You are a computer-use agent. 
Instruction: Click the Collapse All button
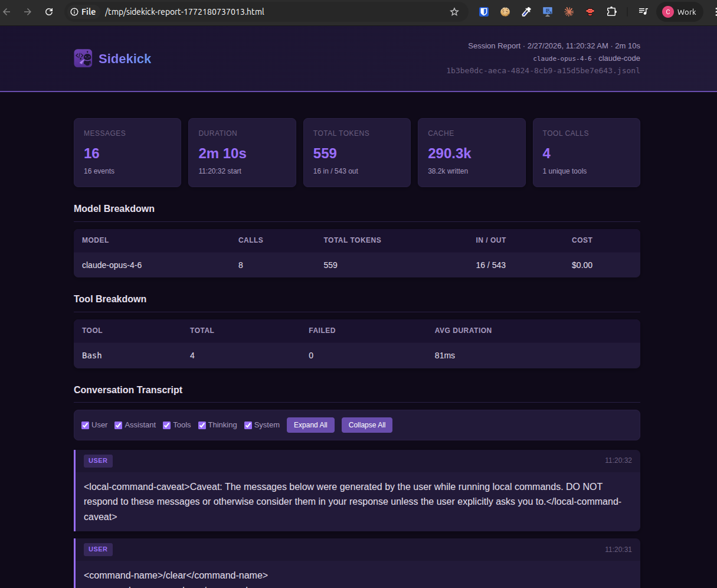click(367, 425)
